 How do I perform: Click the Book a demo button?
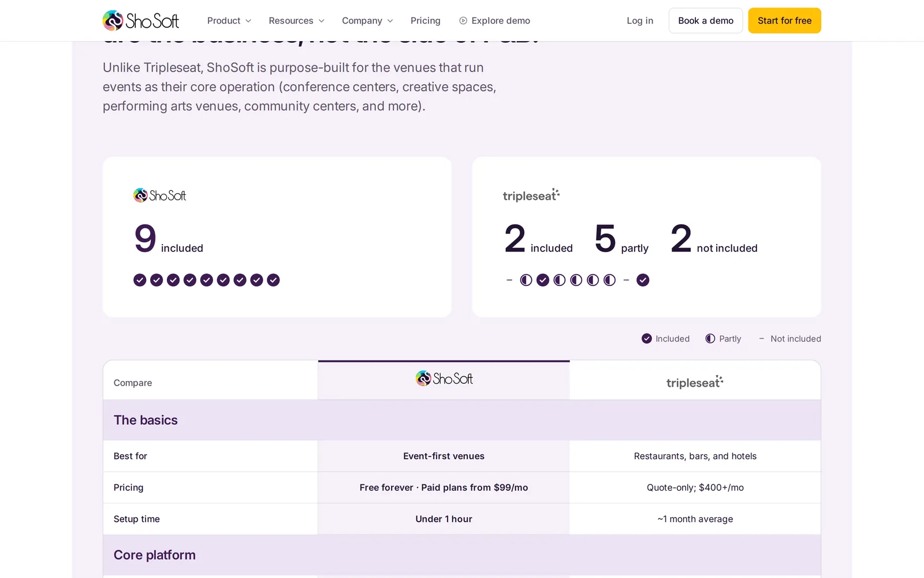(x=706, y=21)
